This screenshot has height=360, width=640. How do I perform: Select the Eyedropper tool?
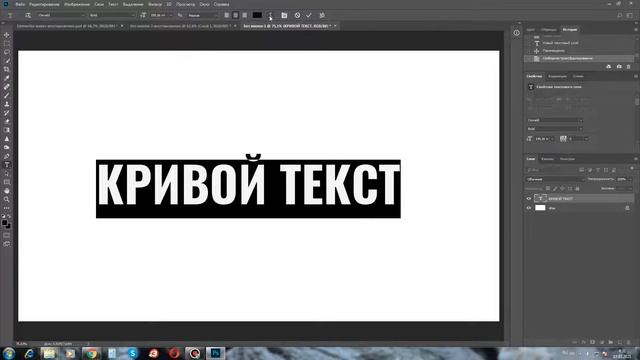pos(7,78)
